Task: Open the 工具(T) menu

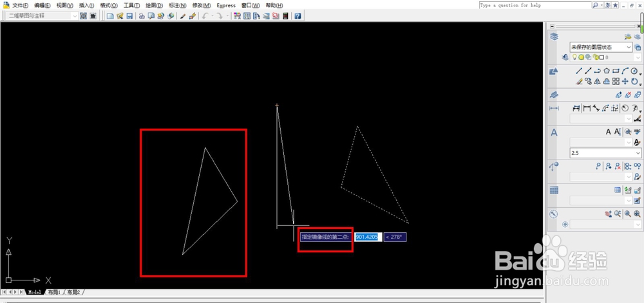Action: coord(131,5)
